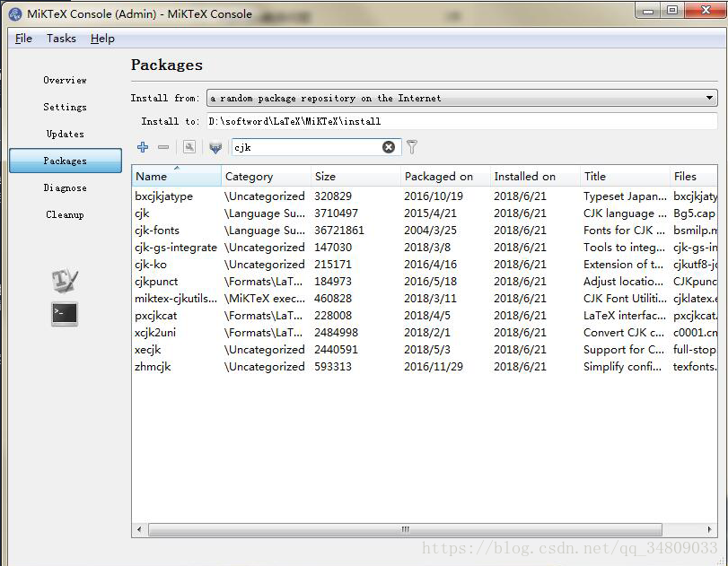
Task: Select the zhmcjk package row
Action: tap(425, 367)
